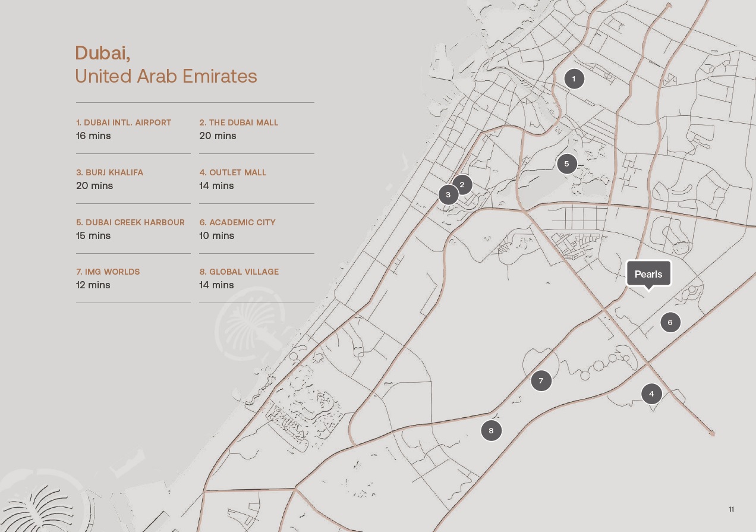Select map marker number 8 on the map
The width and height of the screenshot is (756, 532).
(491, 430)
